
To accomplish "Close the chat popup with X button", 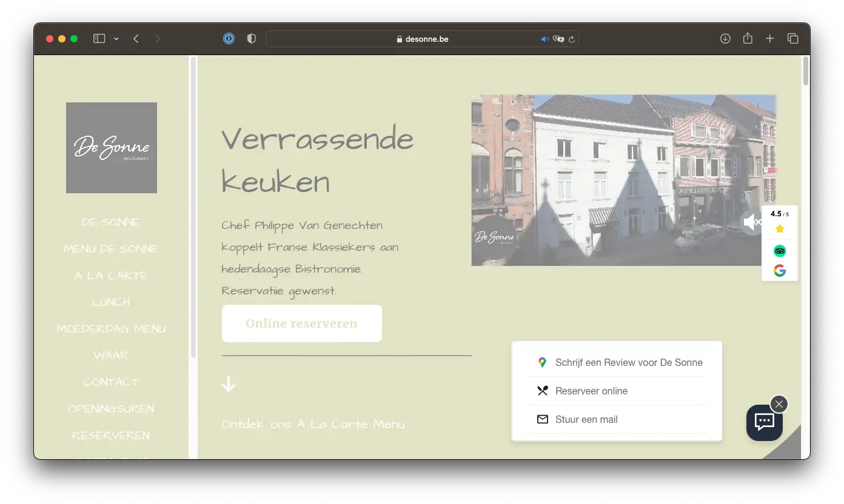I will (779, 404).
